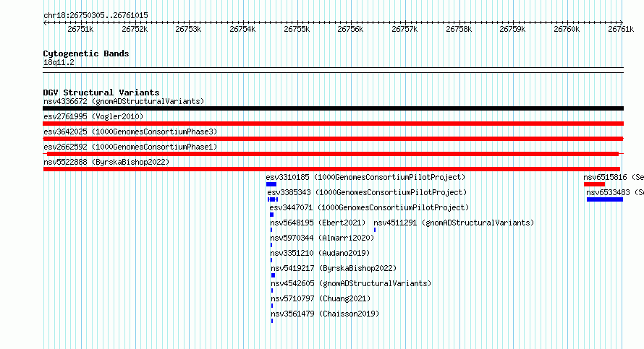Select the 26756k ruler tick label
Image resolution: width=644 pixels, height=349 pixels.
pyautogui.click(x=350, y=30)
